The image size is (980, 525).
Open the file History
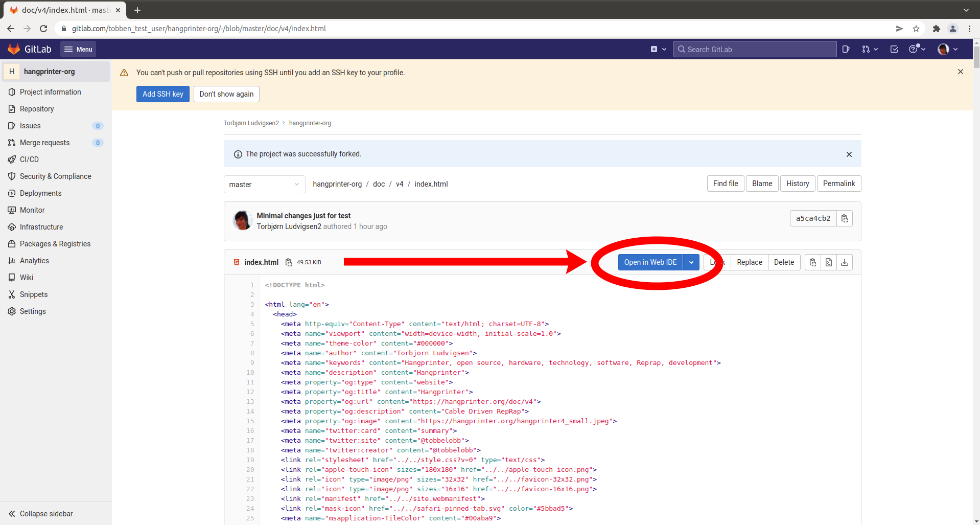(x=797, y=184)
